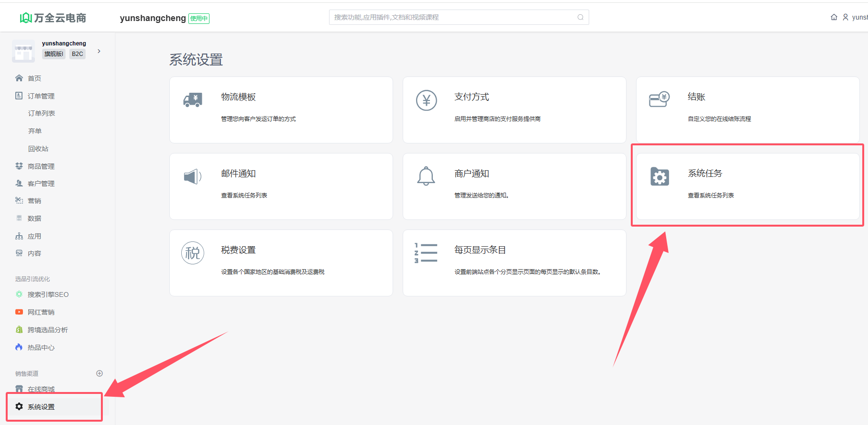Viewport: 868px width, 425px height.
Task: Open 系统设置 in the sidebar
Action: tap(41, 407)
